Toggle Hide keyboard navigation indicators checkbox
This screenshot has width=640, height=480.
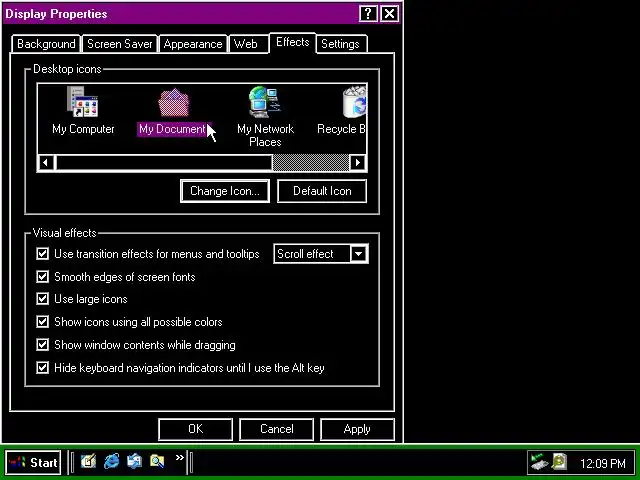(x=42, y=368)
